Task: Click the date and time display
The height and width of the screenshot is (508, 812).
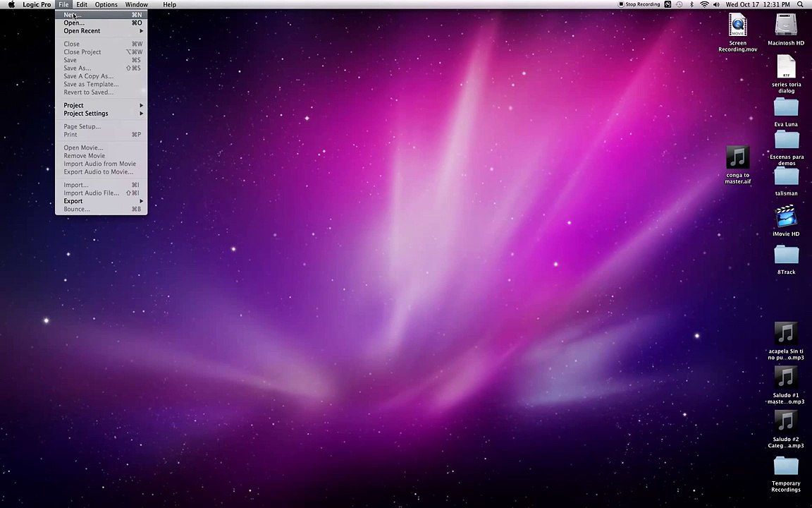Action: (758, 5)
